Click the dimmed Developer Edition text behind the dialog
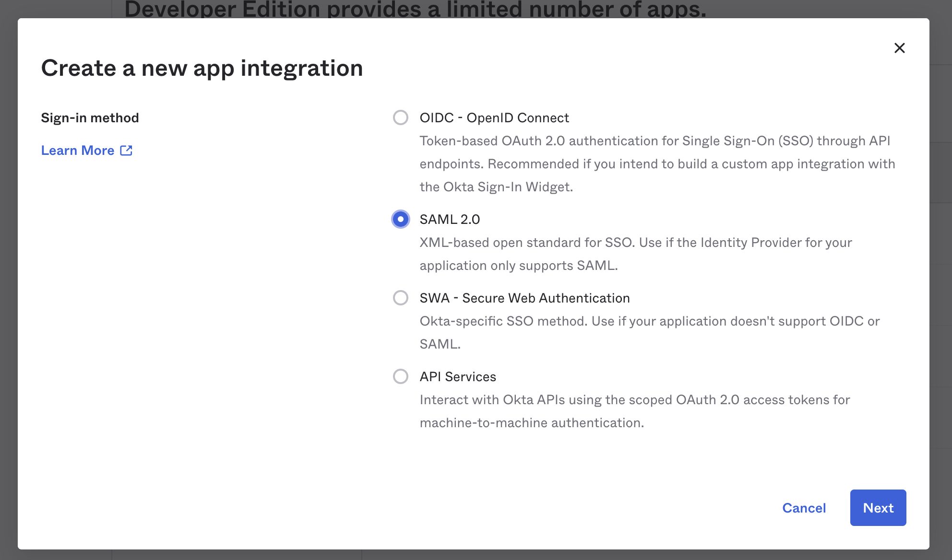952x560 pixels. point(415,9)
